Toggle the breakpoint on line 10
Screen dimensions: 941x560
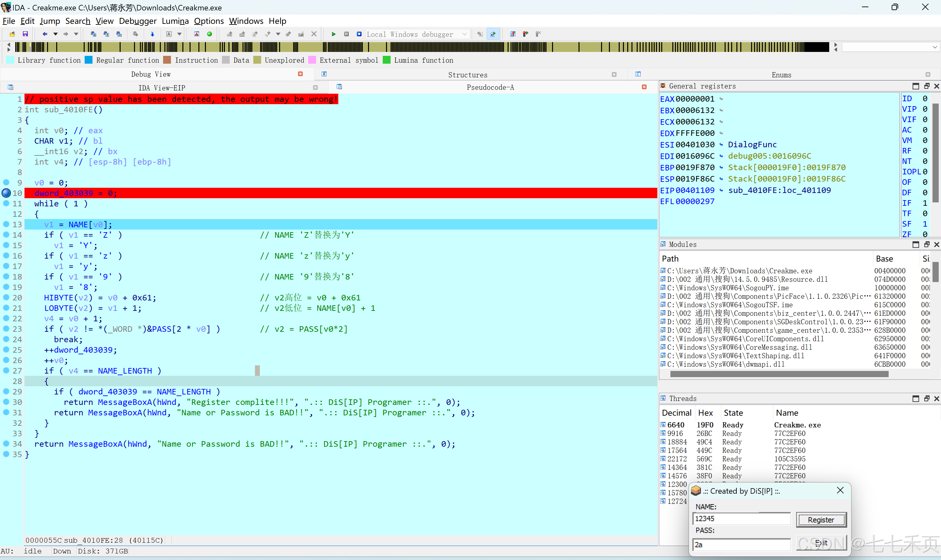(7, 193)
